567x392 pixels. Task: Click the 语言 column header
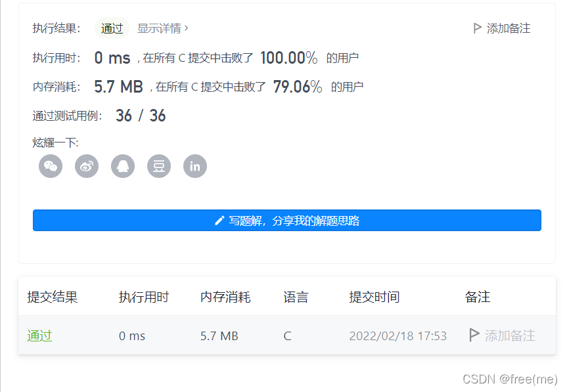pyautogui.click(x=296, y=297)
